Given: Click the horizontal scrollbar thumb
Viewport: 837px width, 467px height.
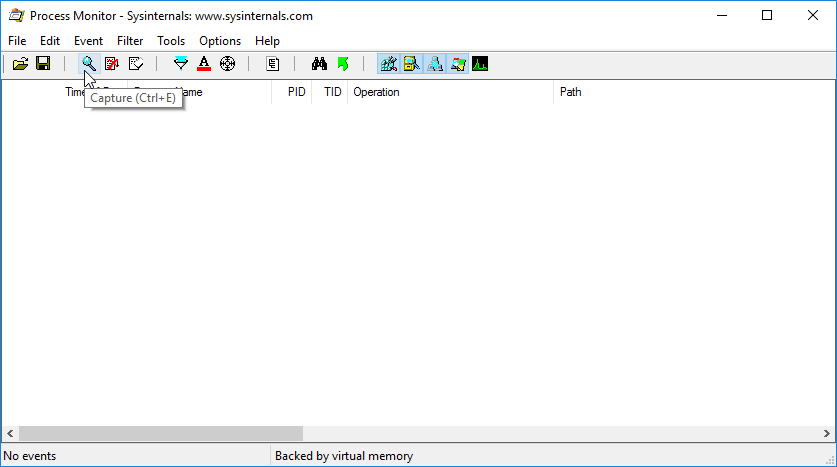Looking at the screenshot, I should coord(161,433).
